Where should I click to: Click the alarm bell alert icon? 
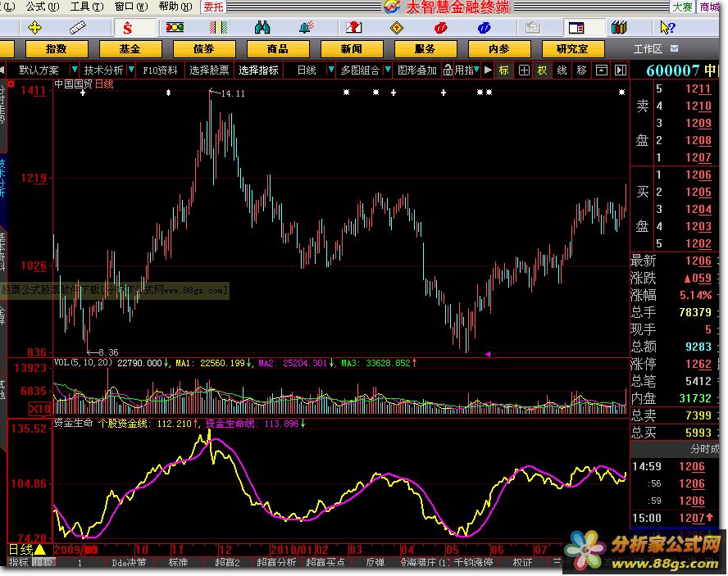point(307,27)
